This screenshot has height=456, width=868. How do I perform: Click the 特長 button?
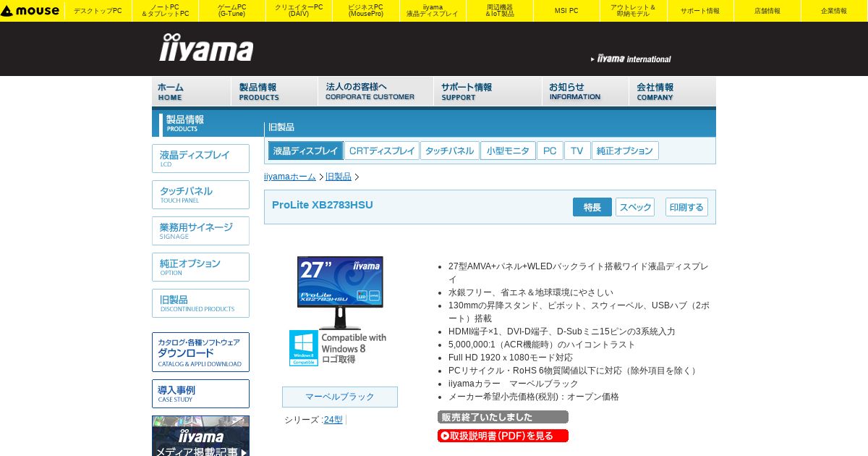click(592, 207)
